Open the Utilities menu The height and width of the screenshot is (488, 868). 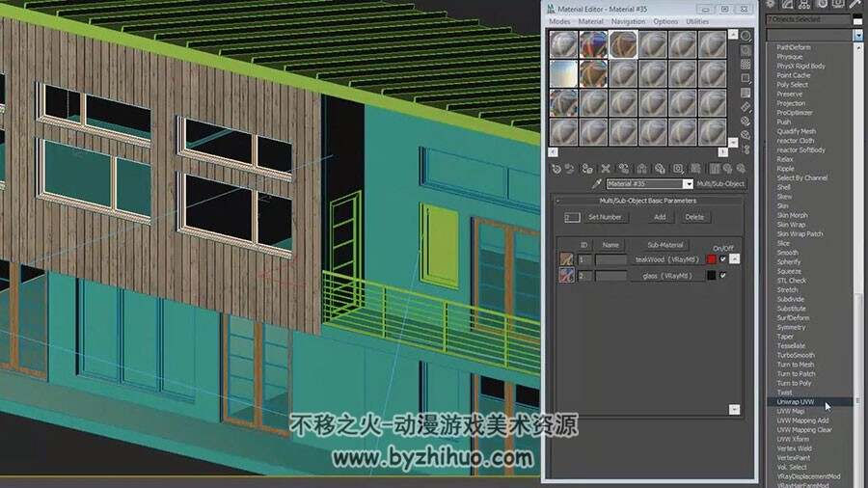[x=697, y=21]
